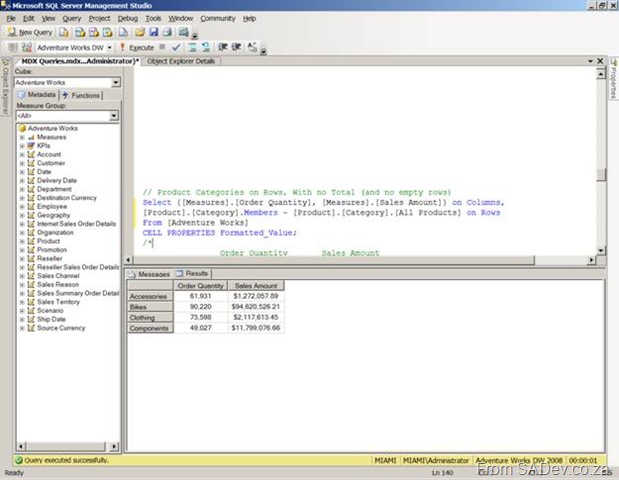The height and width of the screenshot is (480, 619).
Task: Open the File menu
Action: coord(11,19)
